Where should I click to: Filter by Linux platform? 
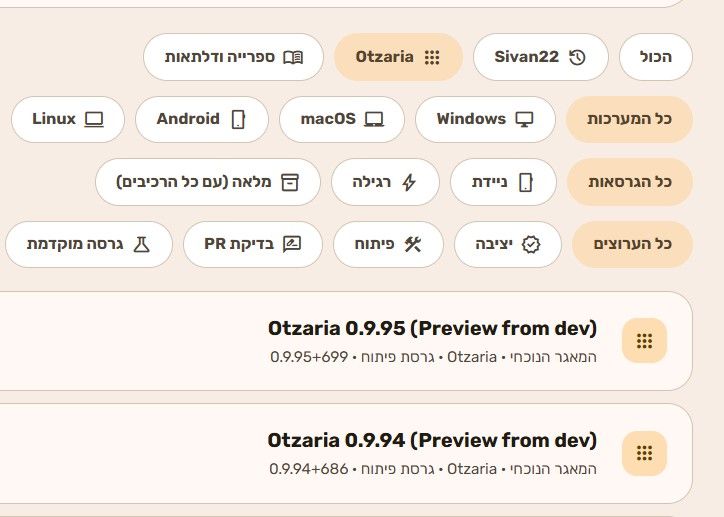68,119
